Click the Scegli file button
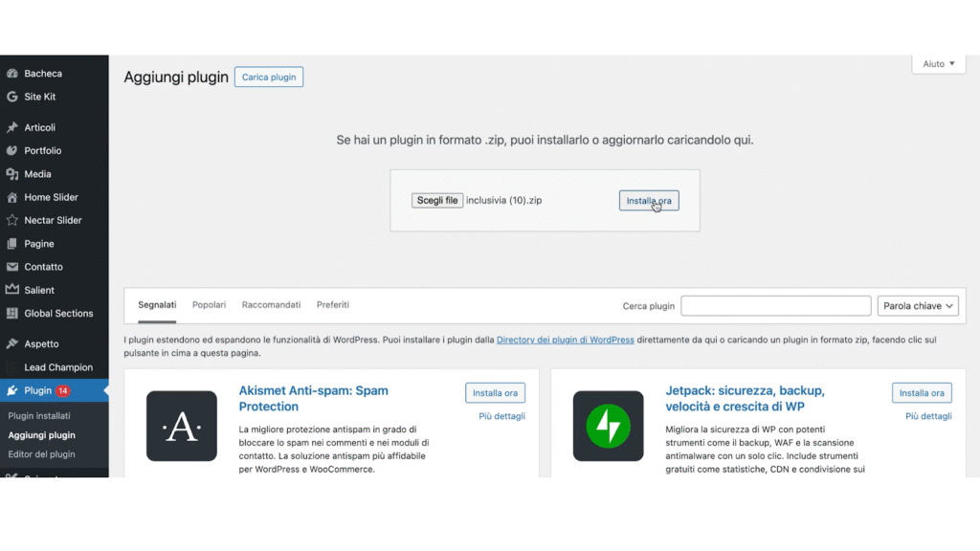980x551 pixels. pyautogui.click(x=437, y=201)
